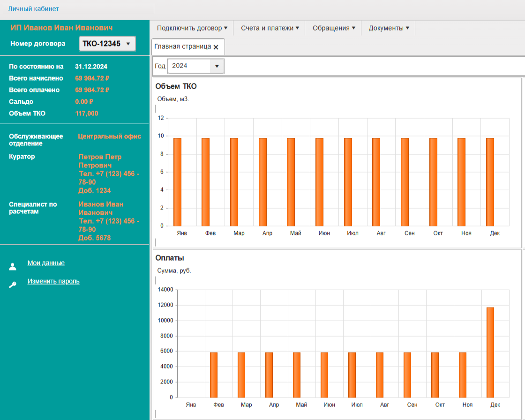This screenshot has width=525, height=420.
Task: Click the person icon beside Мои данные
Action: point(13,267)
